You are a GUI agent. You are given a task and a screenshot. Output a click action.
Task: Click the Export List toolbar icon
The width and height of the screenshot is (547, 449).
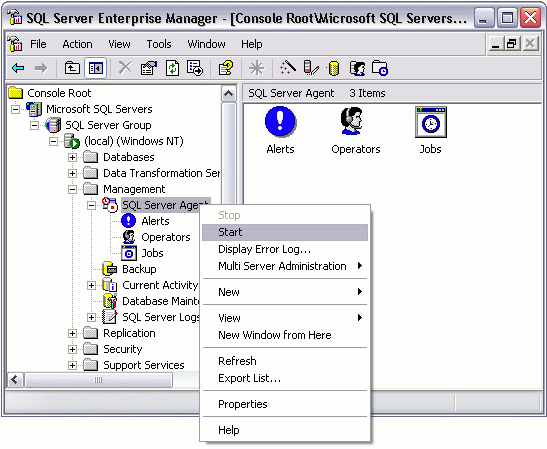(x=195, y=68)
